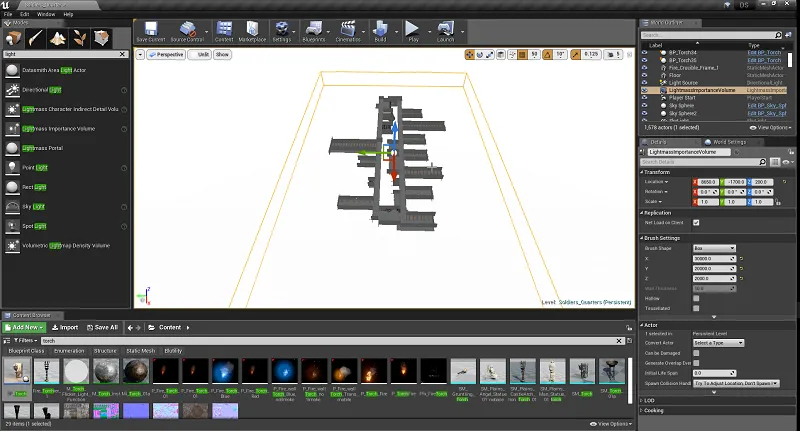
Task: Click the Import button in Content Browser
Action: [x=65, y=327]
